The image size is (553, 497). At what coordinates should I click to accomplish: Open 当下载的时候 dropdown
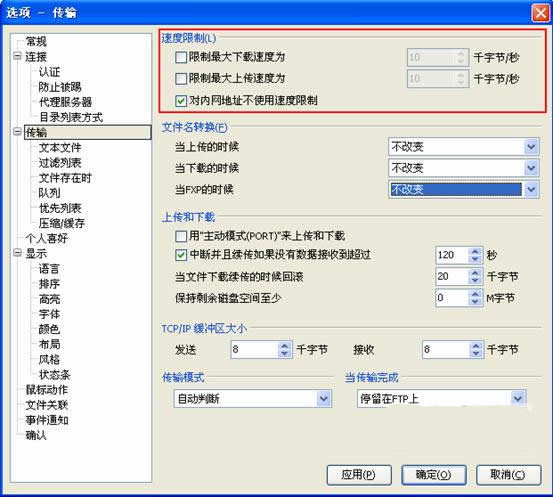[464, 168]
